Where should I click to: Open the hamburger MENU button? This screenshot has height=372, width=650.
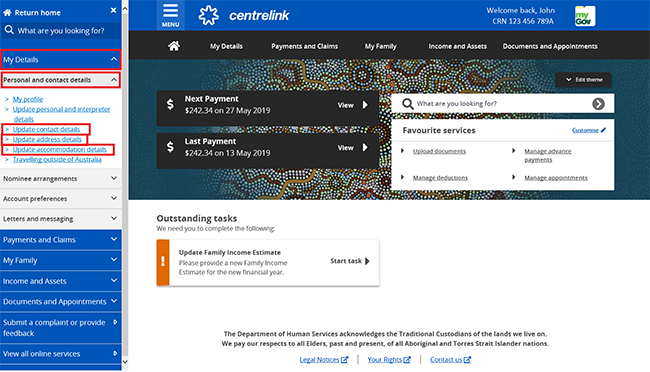(170, 15)
